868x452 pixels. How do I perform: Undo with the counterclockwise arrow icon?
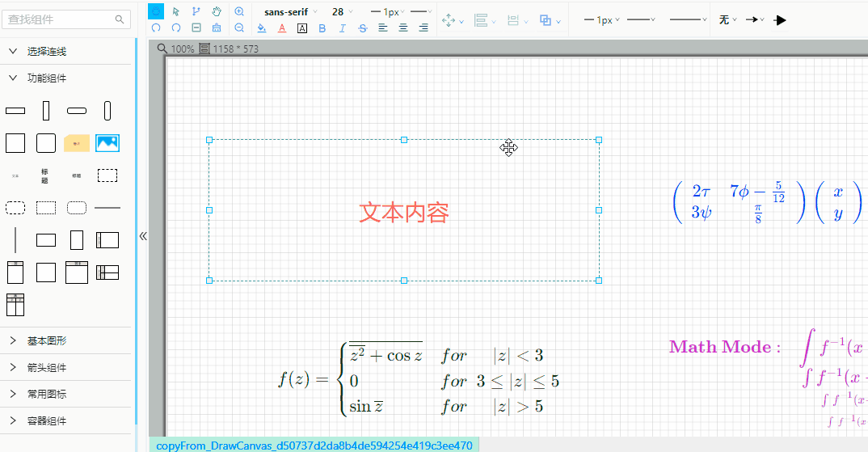(156, 27)
